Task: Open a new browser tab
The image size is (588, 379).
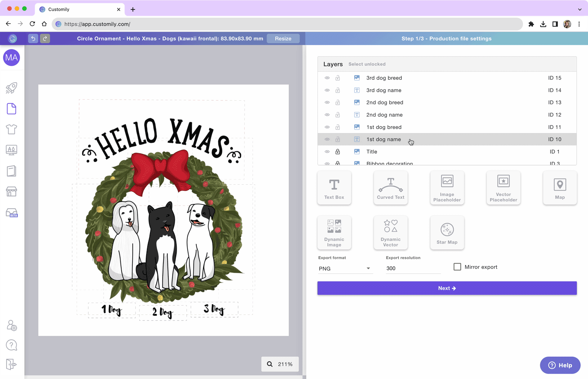Action: click(x=133, y=9)
